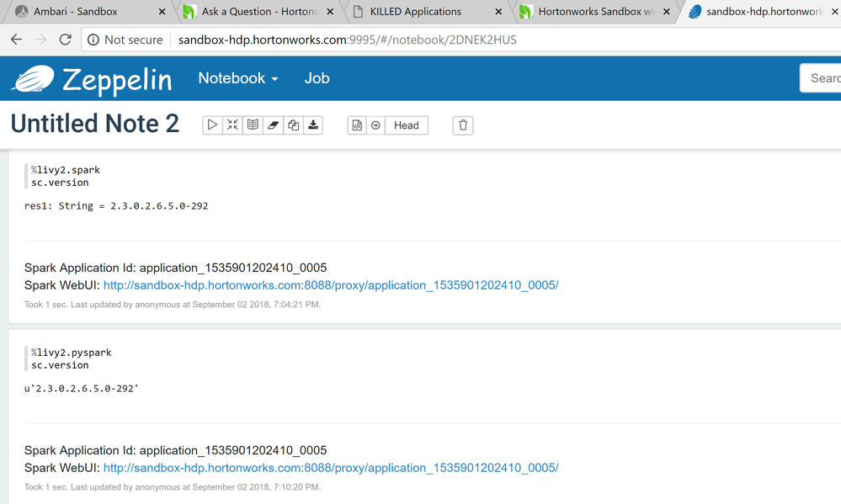This screenshot has width=841, height=504.
Task: Click the %livy2.pyspark code line
Action: 72,353
